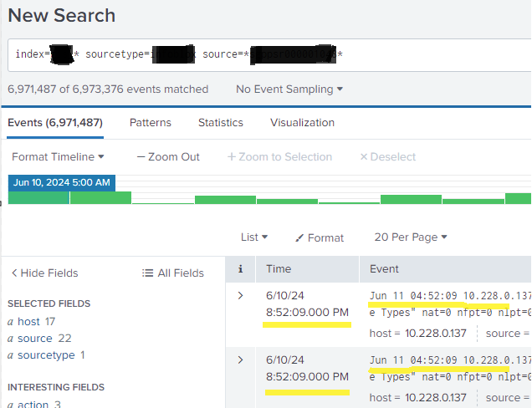Open the Format Timeline dropdown

(58, 156)
